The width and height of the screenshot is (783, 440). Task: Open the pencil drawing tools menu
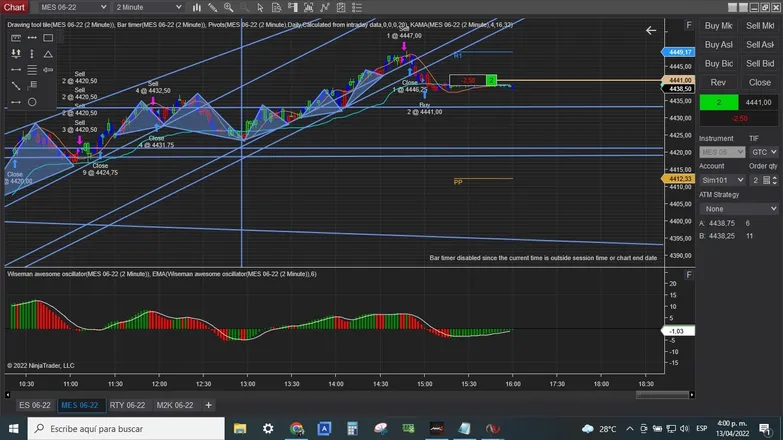click(x=213, y=7)
